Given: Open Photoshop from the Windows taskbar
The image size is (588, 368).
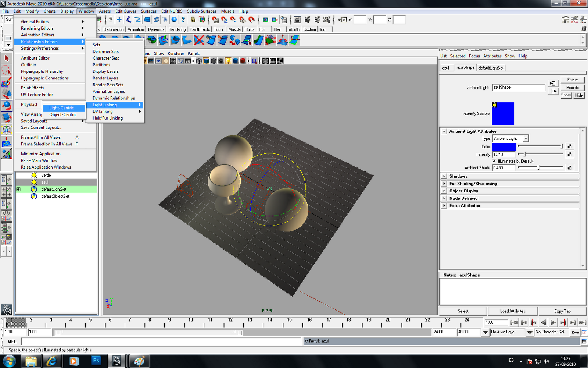Looking at the screenshot, I should [96, 361].
